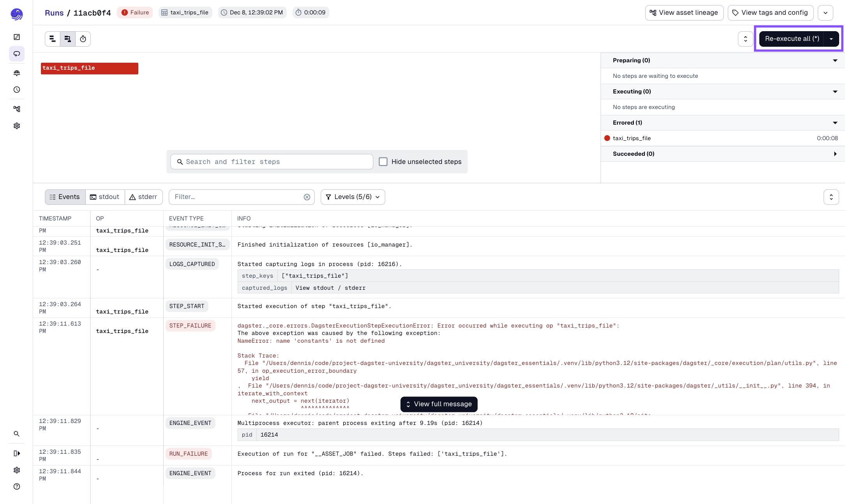This screenshot has width=845, height=504.
Task: Select the stderr tab
Action: point(143,197)
